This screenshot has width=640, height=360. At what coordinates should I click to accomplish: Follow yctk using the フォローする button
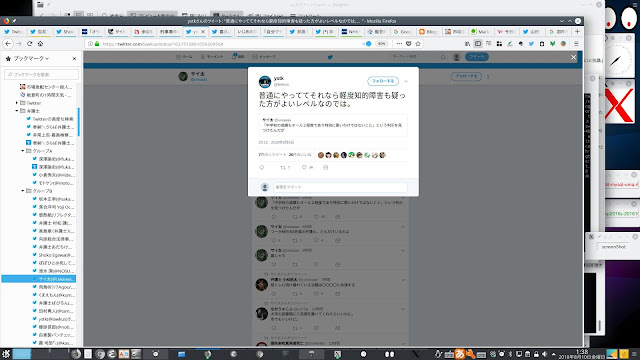[x=383, y=81]
